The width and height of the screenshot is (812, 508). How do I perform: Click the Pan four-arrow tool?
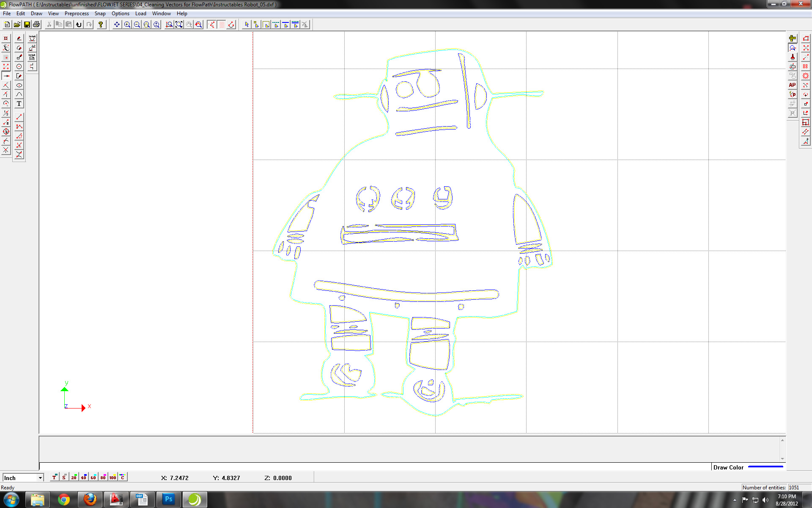(117, 25)
